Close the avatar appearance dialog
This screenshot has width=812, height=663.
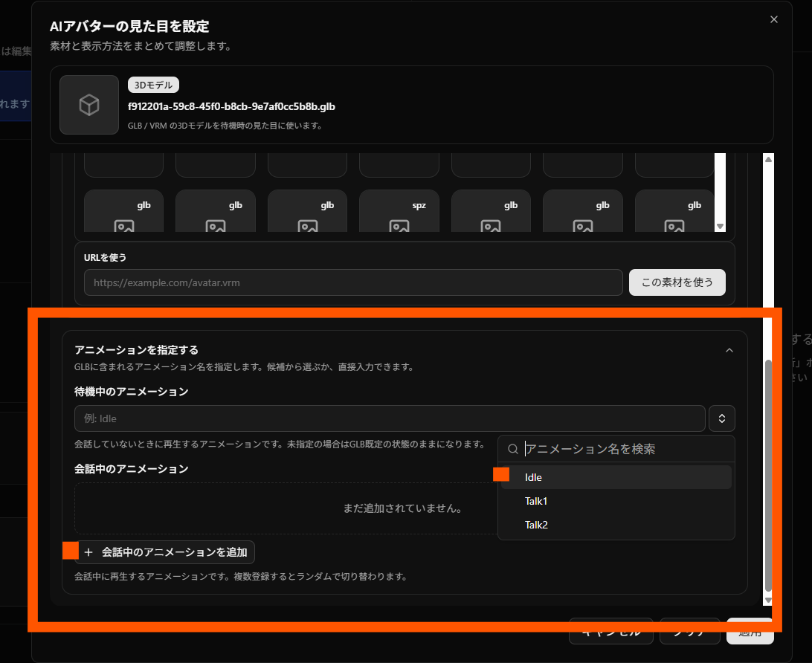point(773,19)
